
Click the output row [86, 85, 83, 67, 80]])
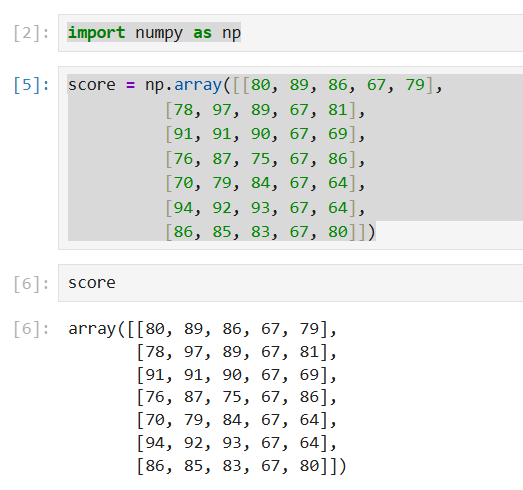click(x=242, y=466)
